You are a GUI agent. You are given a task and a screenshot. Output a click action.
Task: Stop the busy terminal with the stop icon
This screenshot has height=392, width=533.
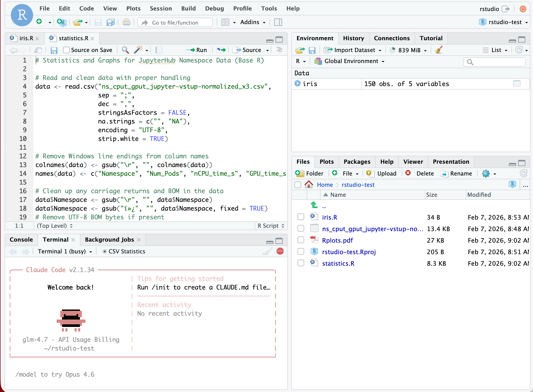pyautogui.click(x=280, y=251)
